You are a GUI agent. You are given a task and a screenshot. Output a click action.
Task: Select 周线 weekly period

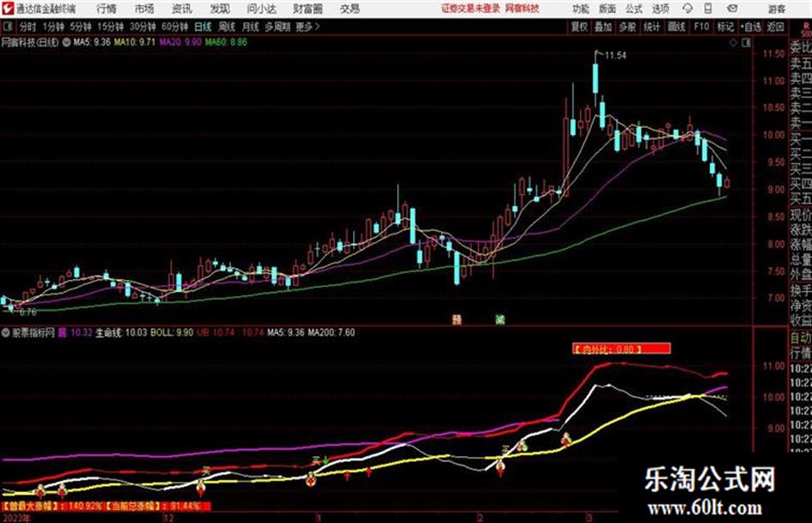click(x=227, y=27)
